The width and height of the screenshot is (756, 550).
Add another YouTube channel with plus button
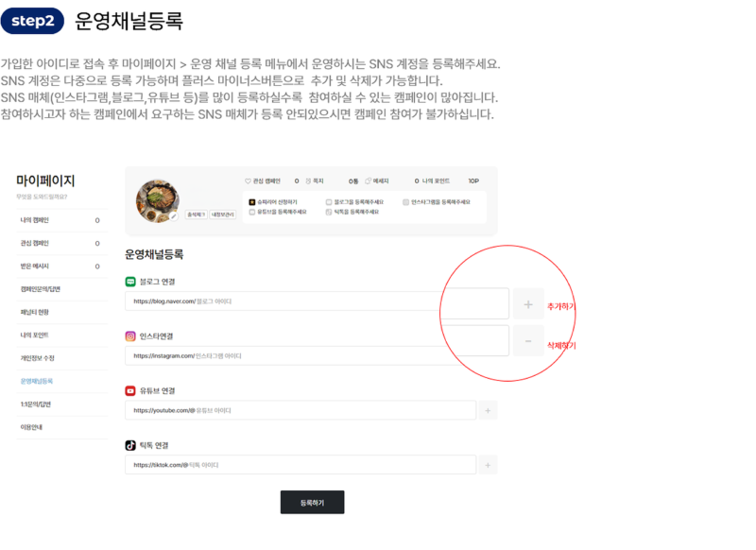(488, 410)
